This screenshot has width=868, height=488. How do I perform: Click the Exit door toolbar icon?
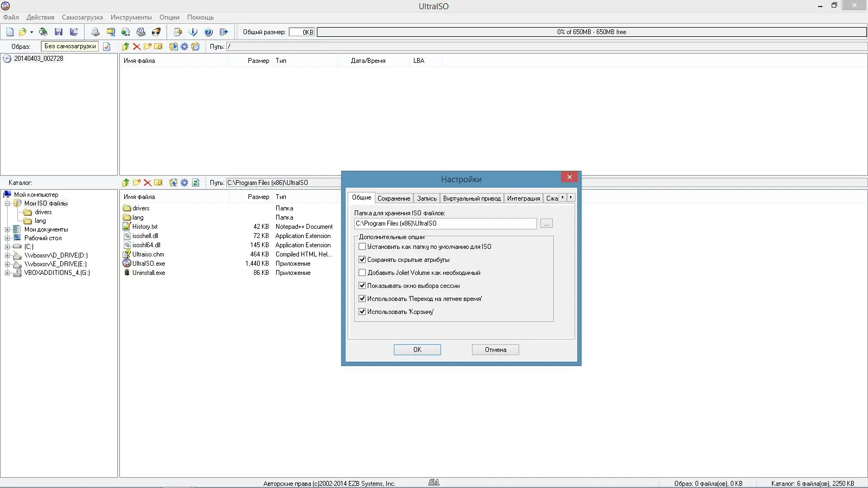coord(224,32)
